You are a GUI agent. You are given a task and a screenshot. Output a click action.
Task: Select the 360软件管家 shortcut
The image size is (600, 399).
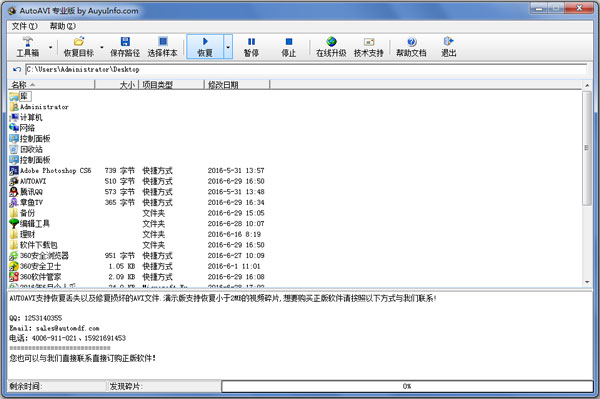point(35,277)
